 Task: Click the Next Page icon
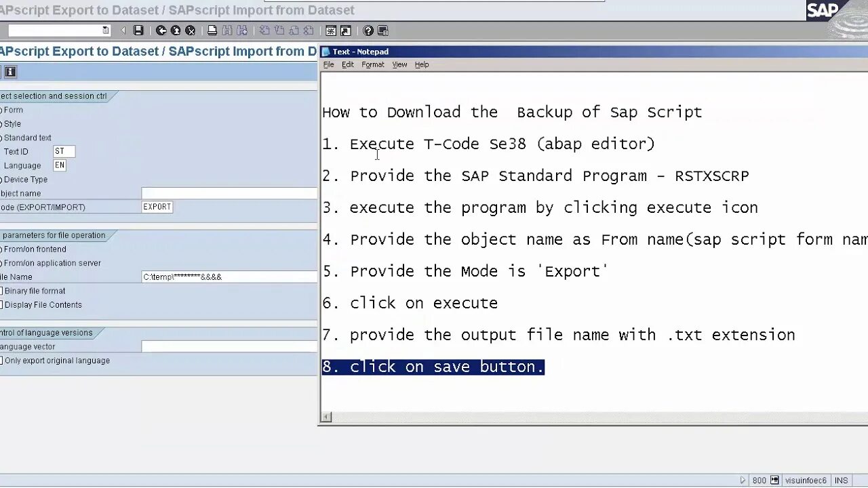[294, 30]
